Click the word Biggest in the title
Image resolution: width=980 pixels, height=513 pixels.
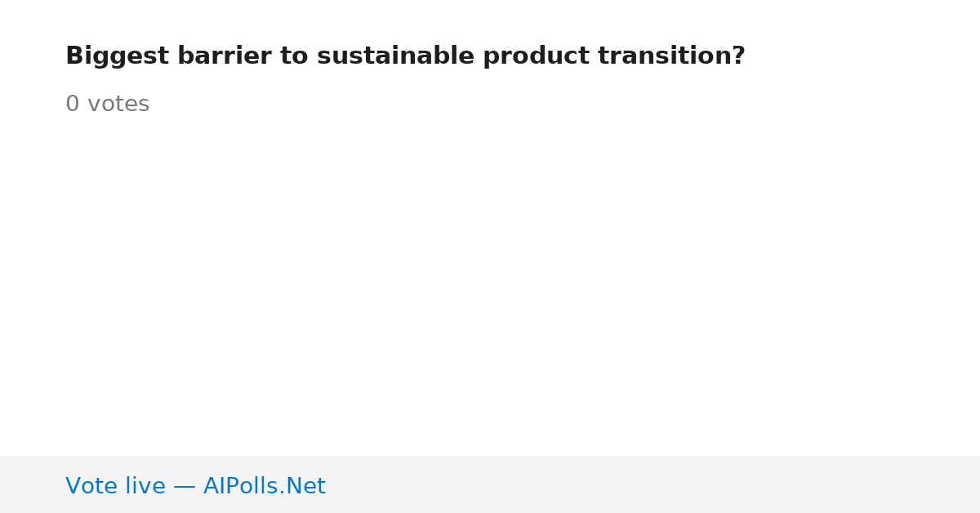click(x=117, y=56)
